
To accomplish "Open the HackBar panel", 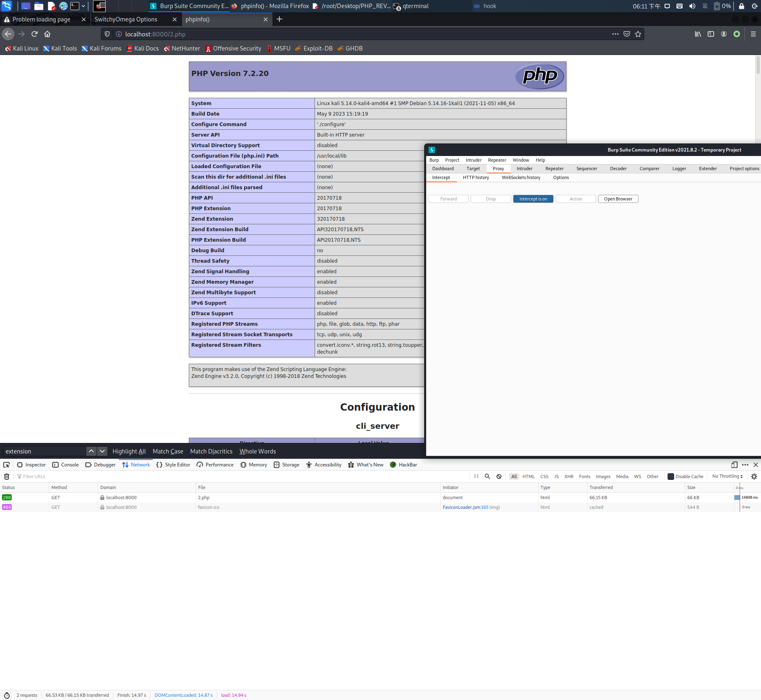I will pos(404,465).
